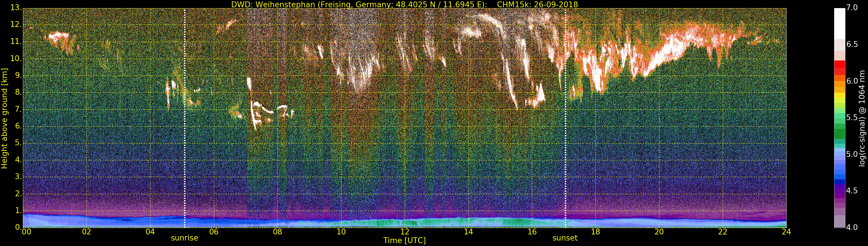Image resolution: width=868 pixels, height=246 pixels.
Task: Select the white top of the colorbar
Action: (x=839, y=24)
